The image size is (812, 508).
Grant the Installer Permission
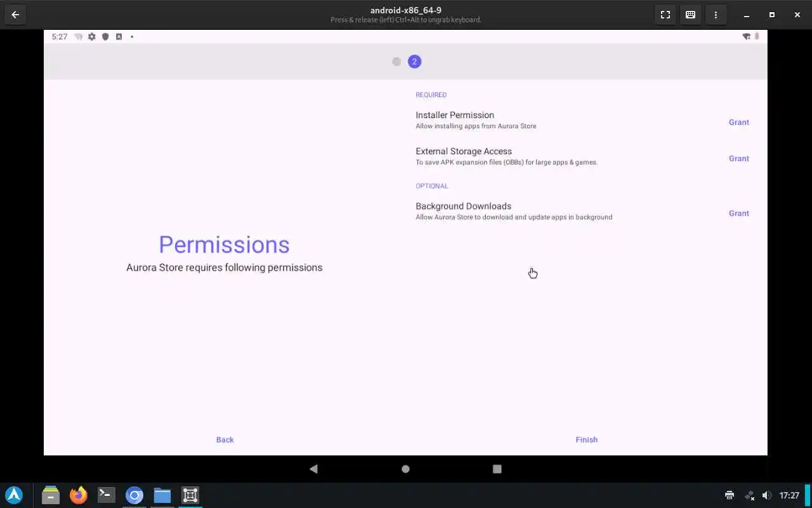coord(738,122)
